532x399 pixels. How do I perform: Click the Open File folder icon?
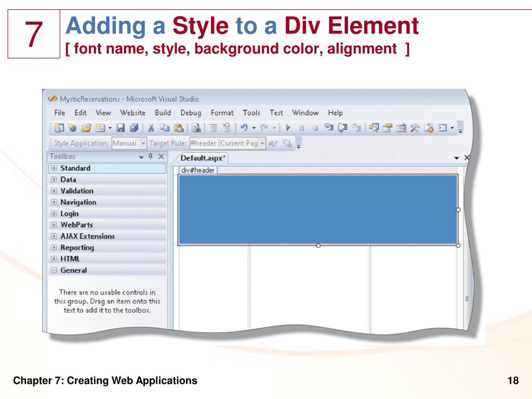(87, 128)
